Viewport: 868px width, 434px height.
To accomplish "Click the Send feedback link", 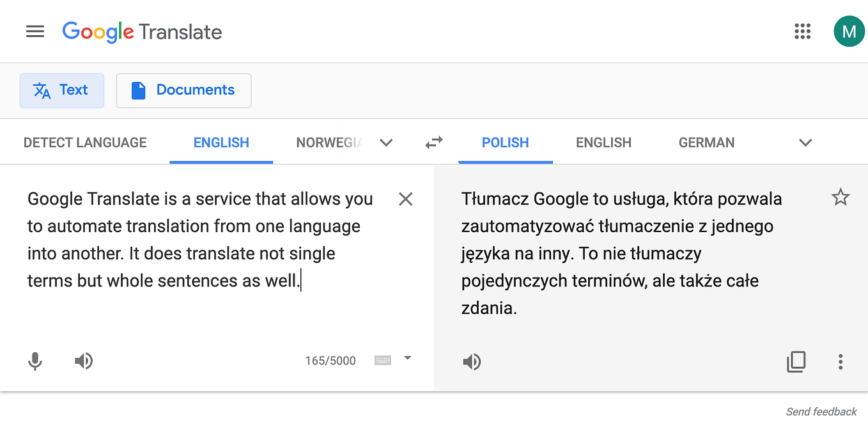I will (x=821, y=412).
